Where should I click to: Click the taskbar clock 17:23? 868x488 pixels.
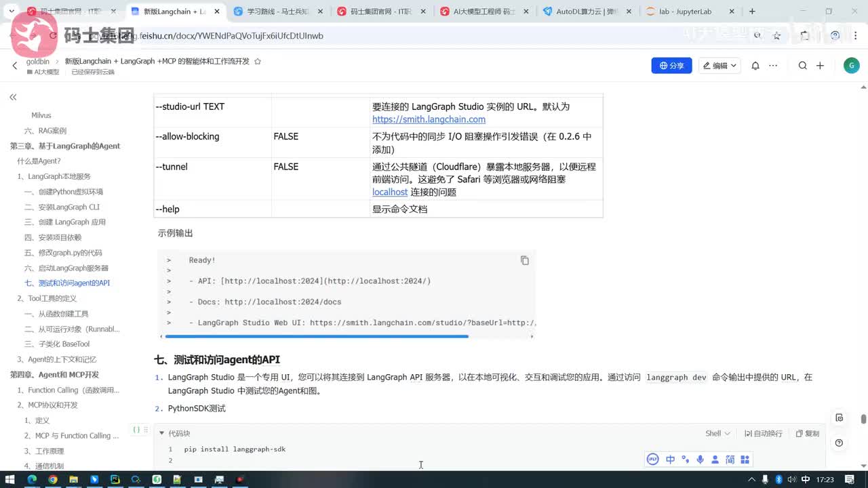coord(825,479)
